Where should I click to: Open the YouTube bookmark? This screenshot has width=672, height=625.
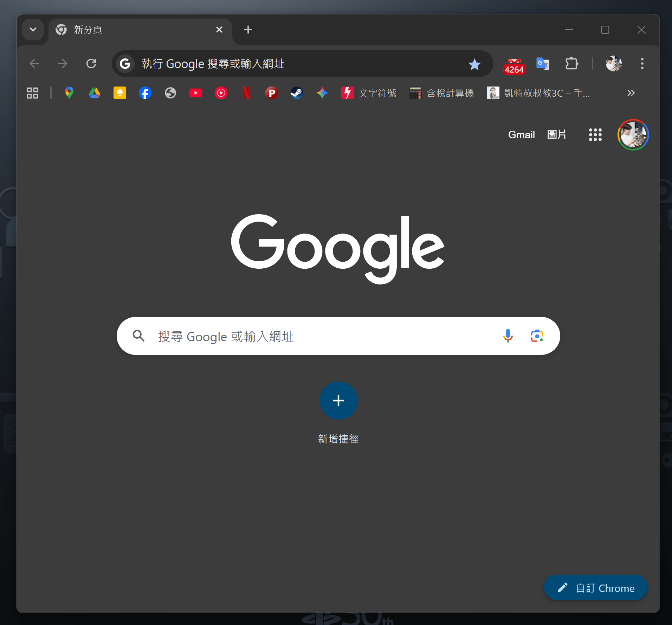(196, 93)
